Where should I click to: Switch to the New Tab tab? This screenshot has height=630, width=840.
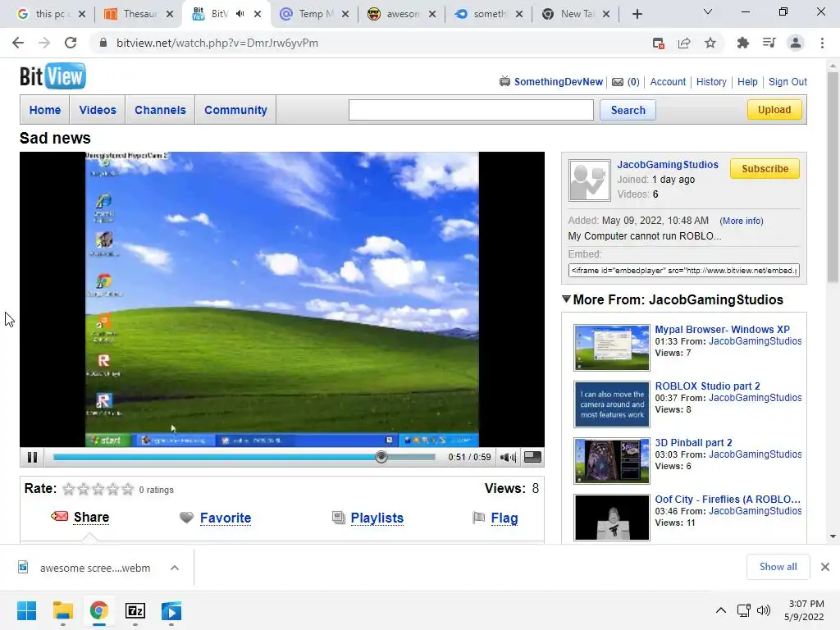[576, 14]
